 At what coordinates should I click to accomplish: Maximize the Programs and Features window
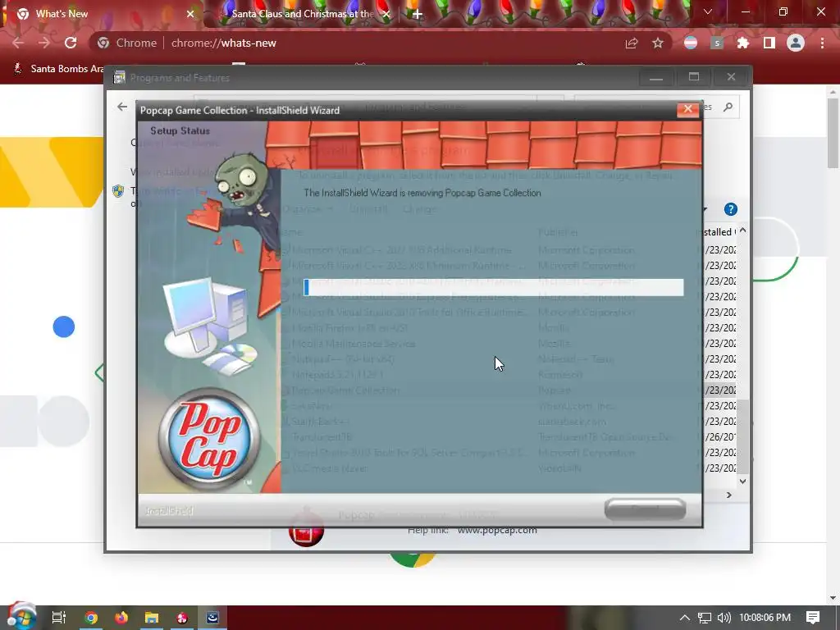(x=694, y=77)
